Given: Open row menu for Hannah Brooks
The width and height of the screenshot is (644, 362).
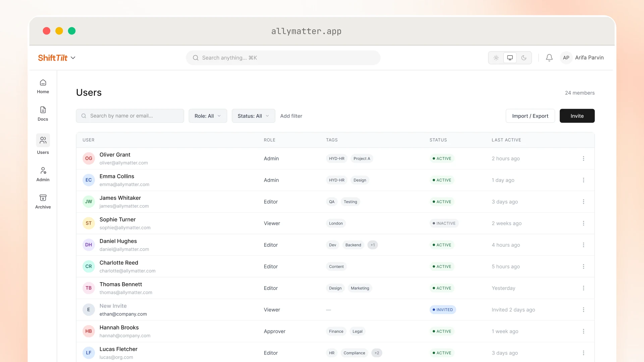Looking at the screenshot, I should [583, 331].
